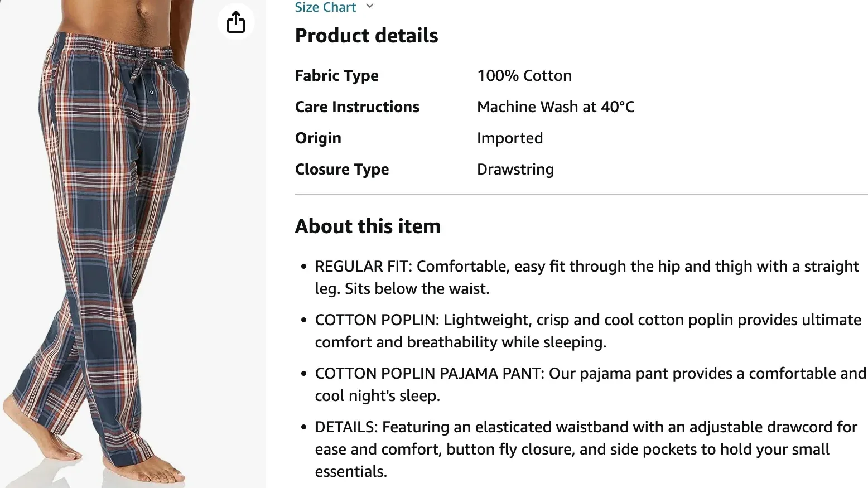The height and width of the screenshot is (488, 868).
Task: Select the 100% Cotton value
Action: click(x=524, y=75)
